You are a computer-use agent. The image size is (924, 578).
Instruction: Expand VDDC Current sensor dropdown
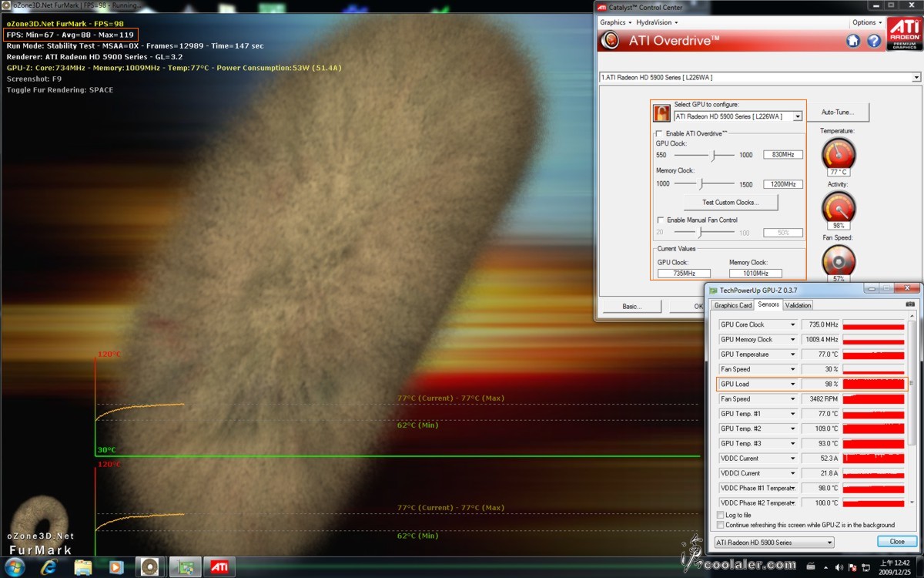793,459
